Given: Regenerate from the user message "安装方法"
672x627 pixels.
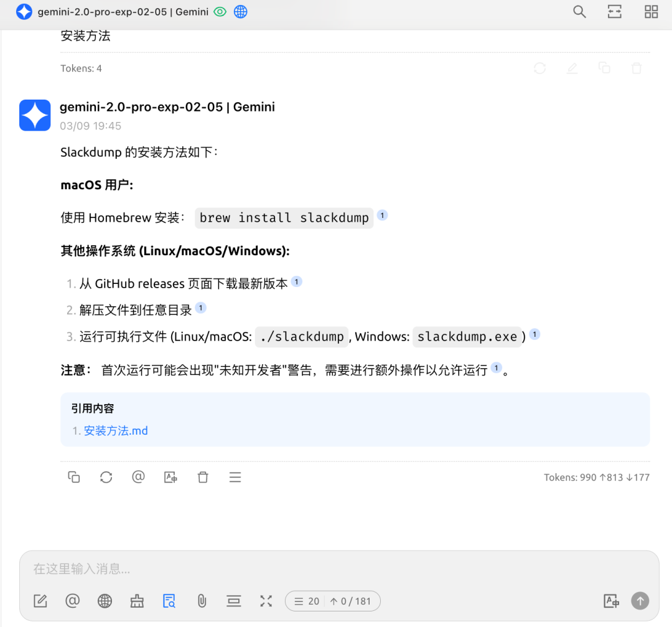Looking at the screenshot, I should pos(540,68).
